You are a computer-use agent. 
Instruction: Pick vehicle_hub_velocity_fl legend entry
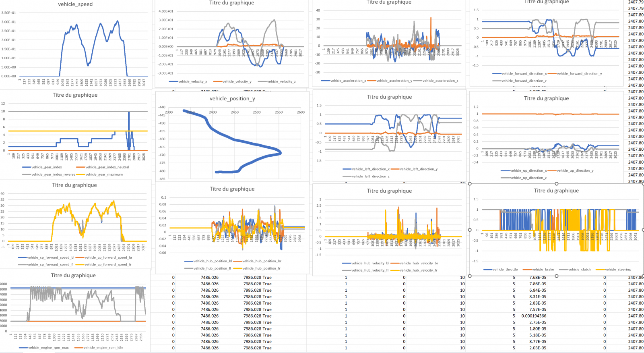(x=365, y=270)
